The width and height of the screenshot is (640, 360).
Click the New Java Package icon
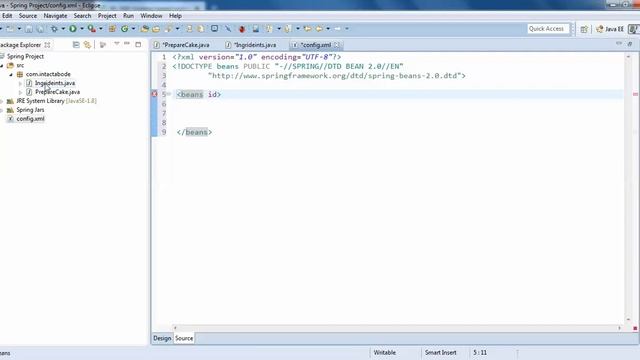pos(112,29)
